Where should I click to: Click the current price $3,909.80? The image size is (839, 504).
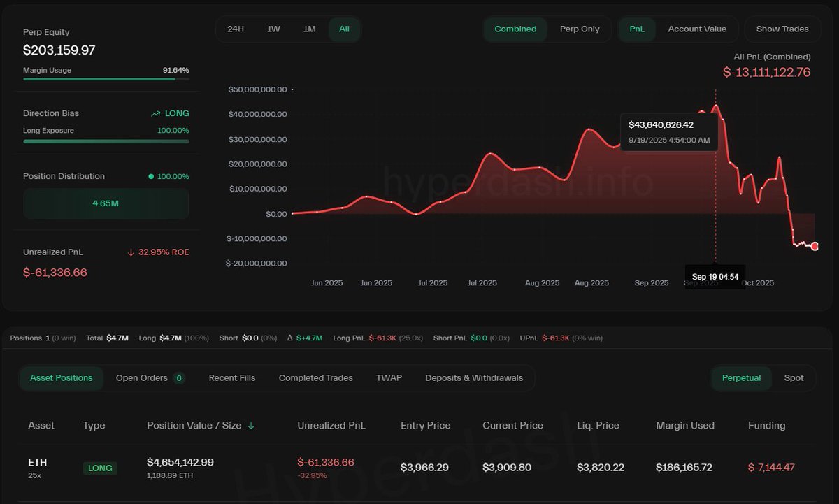coord(506,468)
